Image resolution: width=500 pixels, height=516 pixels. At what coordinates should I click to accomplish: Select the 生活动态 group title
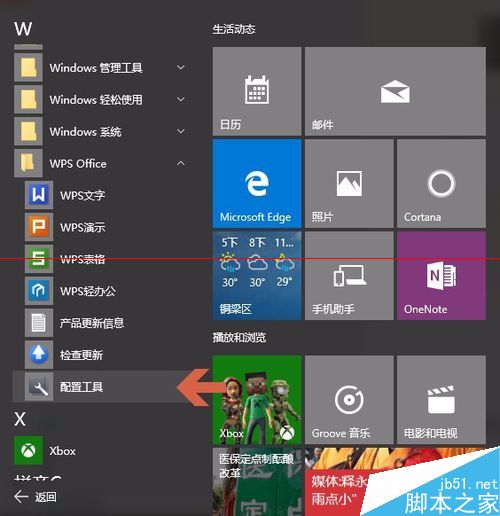[234, 29]
